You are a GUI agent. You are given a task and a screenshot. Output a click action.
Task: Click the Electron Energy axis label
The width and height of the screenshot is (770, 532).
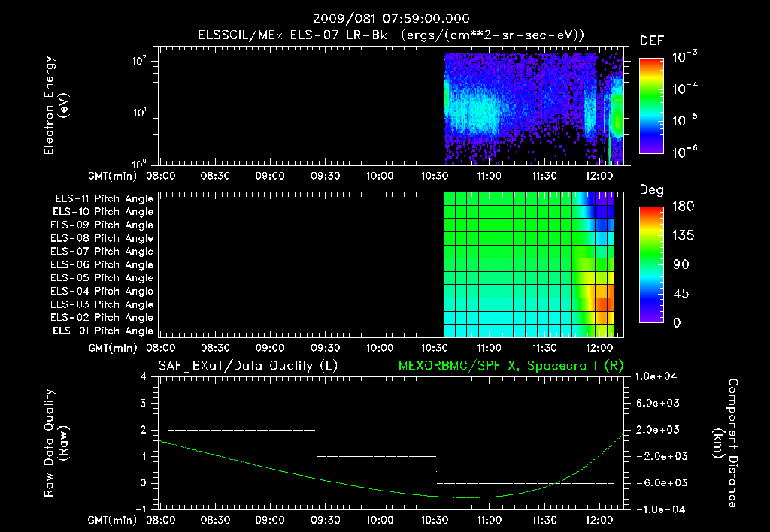click(x=56, y=105)
